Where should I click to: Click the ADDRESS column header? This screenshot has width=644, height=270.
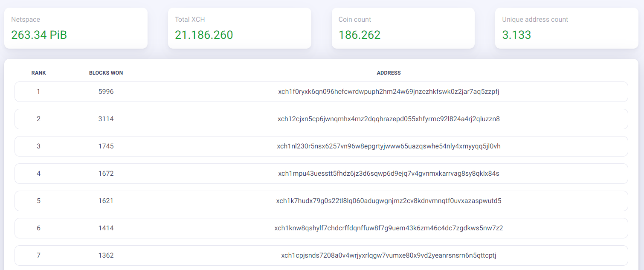coord(389,73)
